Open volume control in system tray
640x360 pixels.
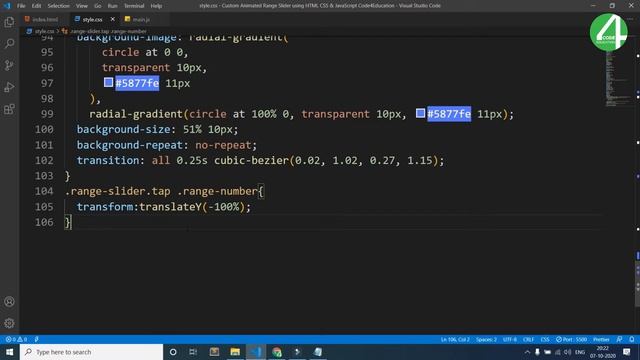click(x=568, y=352)
